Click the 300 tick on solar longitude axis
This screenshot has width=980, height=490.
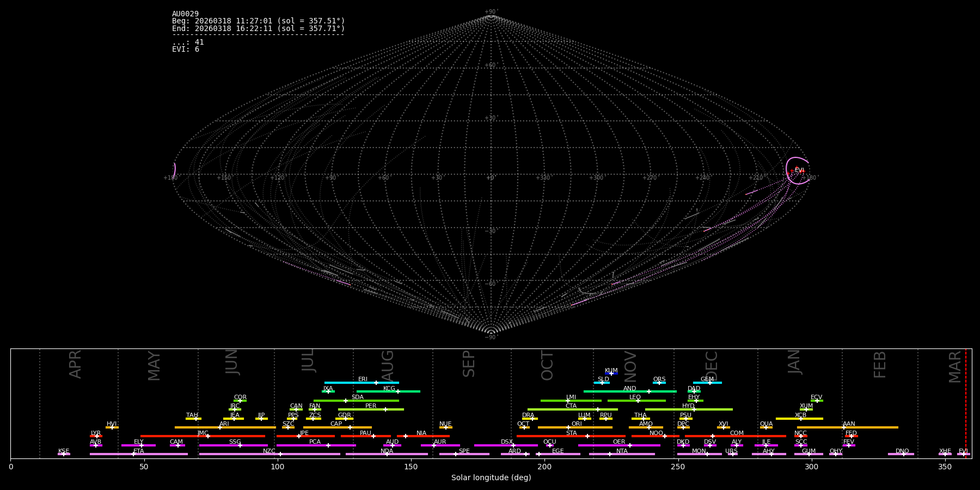tap(811, 467)
